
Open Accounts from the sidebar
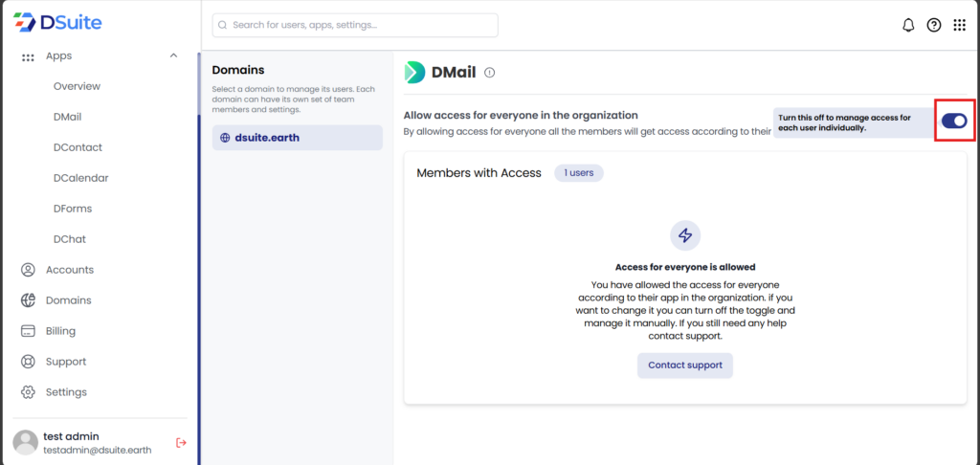[69, 270]
